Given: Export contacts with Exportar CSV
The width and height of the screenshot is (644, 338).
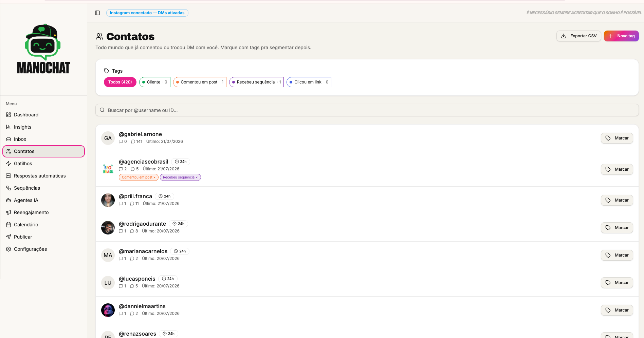Looking at the screenshot, I should (x=578, y=36).
